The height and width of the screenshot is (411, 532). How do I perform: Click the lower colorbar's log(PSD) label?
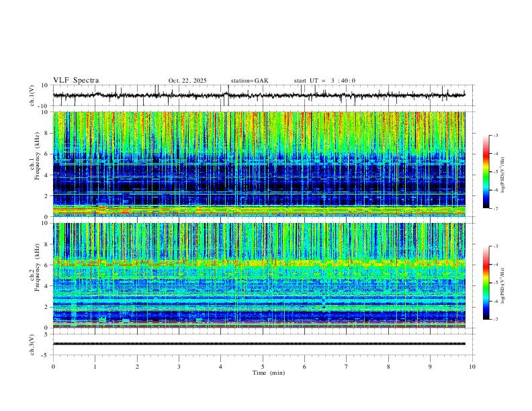(x=503, y=286)
